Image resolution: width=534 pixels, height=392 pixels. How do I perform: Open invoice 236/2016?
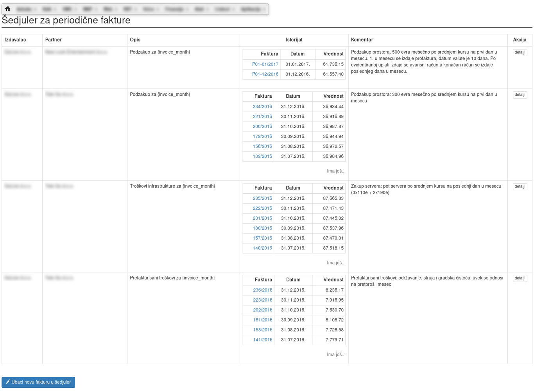click(263, 290)
